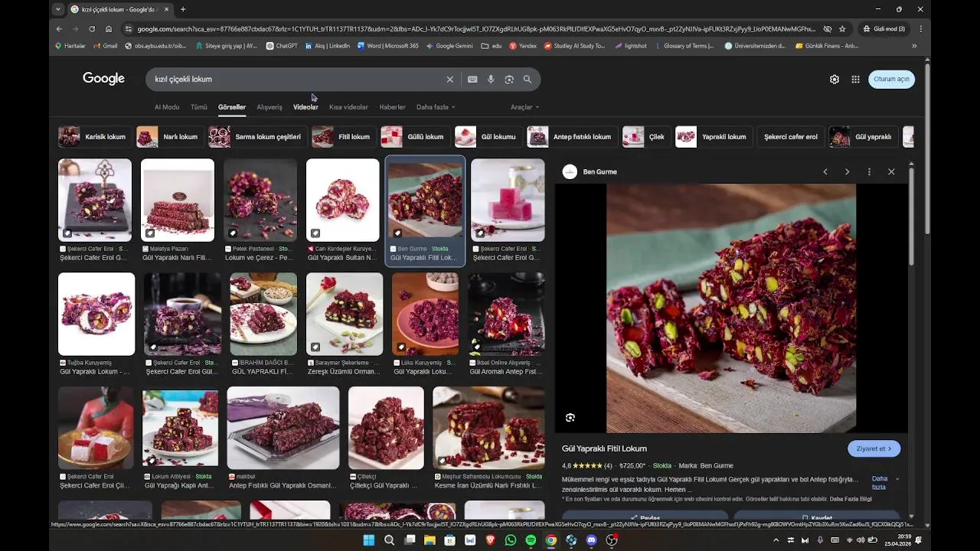Clear the search box with the X icon

point(450,80)
